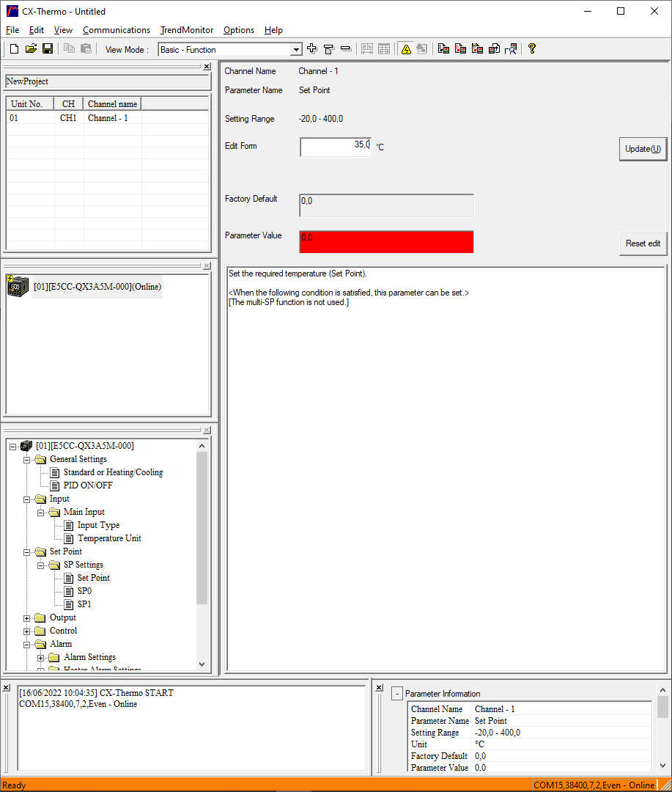Close the Parameter Information panel with its X
672x792 pixels.
(379, 687)
